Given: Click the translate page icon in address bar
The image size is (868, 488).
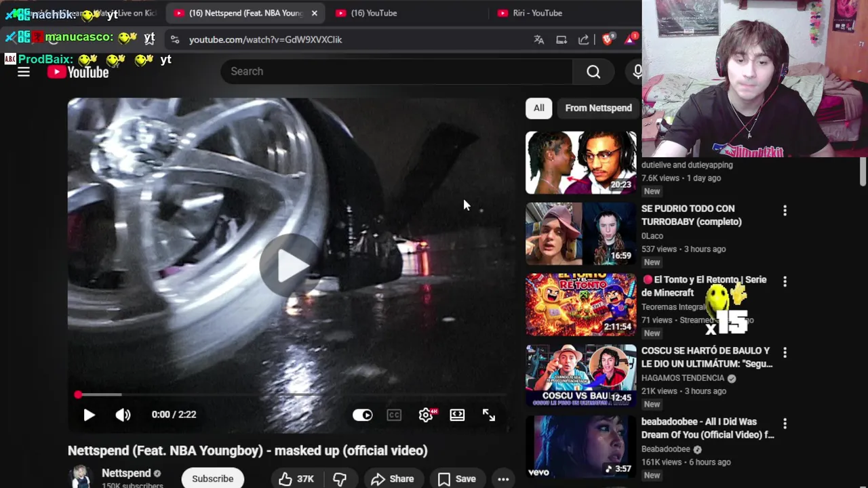Looking at the screenshot, I should click(x=539, y=40).
